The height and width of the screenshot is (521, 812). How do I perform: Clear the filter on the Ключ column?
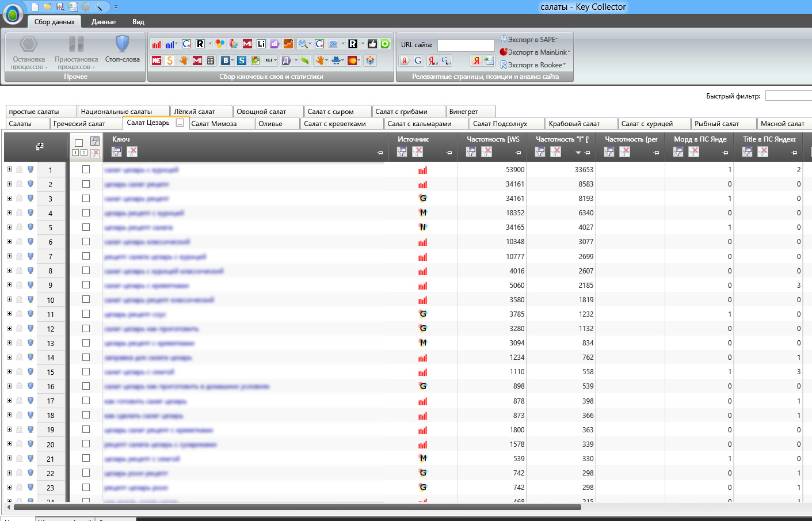pos(132,151)
